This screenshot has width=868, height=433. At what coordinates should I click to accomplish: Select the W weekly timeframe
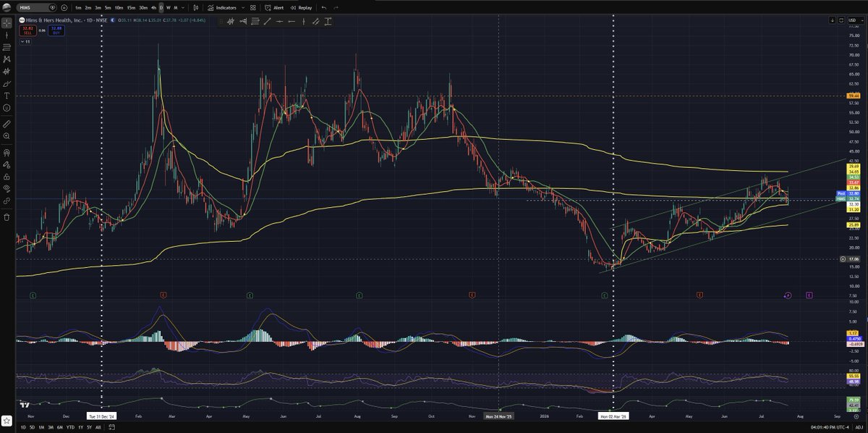(169, 7)
